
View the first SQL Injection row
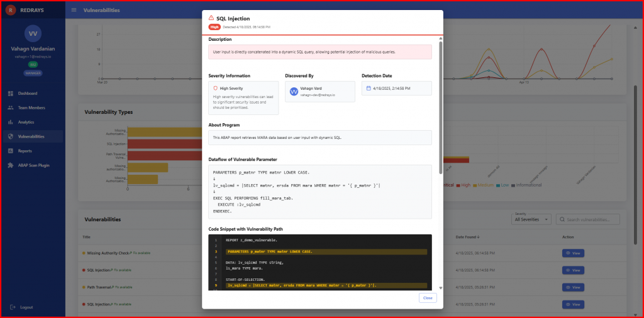[573, 270]
